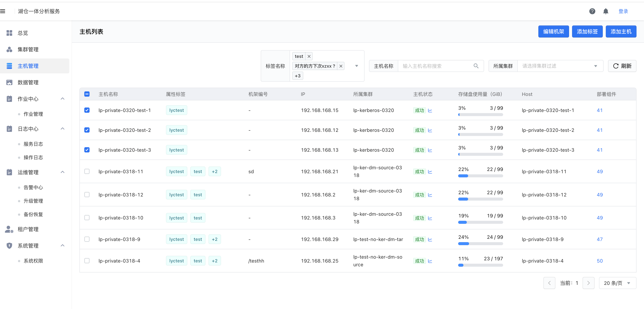This screenshot has width=644, height=309.
Task: Open the 所属集群 cluster filter dropdown
Action: point(560,66)
